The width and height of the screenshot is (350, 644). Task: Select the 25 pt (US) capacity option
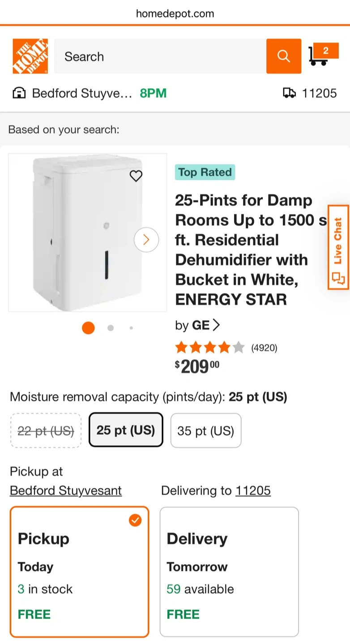[126, 430]
